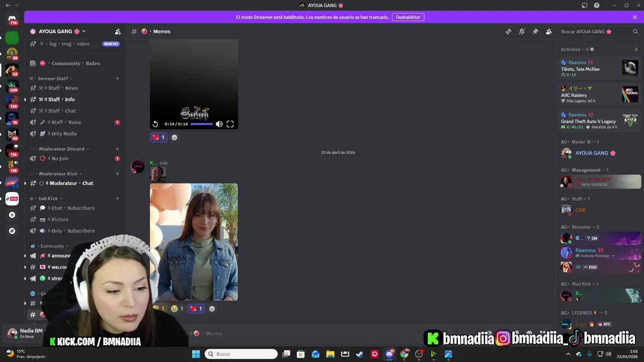The width and height of the screenshot is (644, 362).
Task: Add reaction smiley under the video
Action: click(x=174, y=137)
